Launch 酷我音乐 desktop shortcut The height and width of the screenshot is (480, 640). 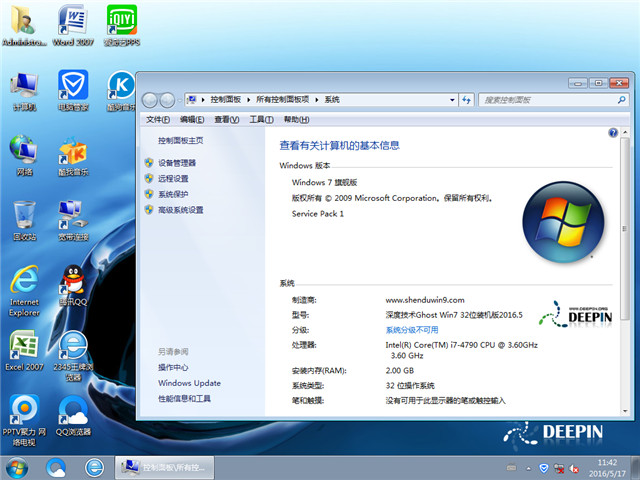(73, 156)
